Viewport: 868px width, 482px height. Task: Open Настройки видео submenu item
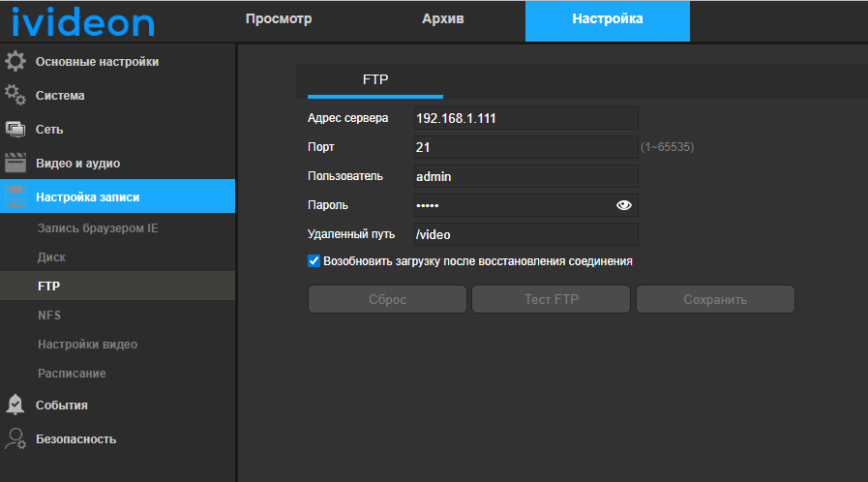point(117,344)
